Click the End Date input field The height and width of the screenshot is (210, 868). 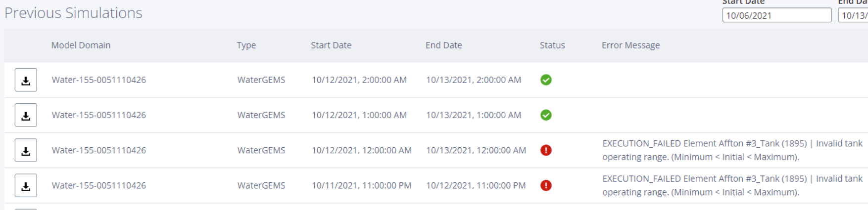[854, 15]
